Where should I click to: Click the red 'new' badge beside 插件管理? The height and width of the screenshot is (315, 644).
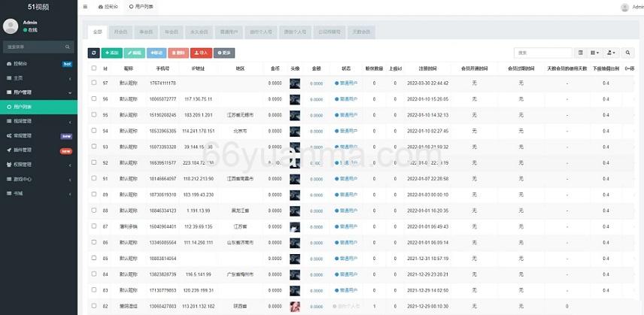coord(66,151)
